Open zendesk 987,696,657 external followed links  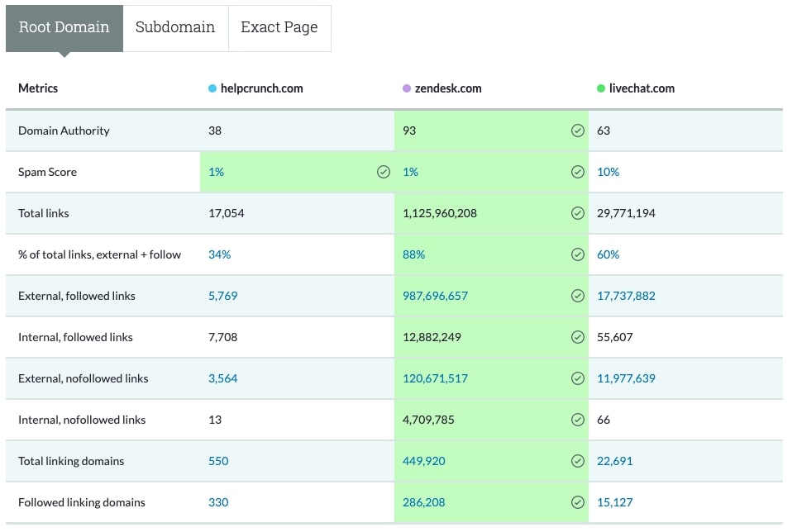click(435, 296)
